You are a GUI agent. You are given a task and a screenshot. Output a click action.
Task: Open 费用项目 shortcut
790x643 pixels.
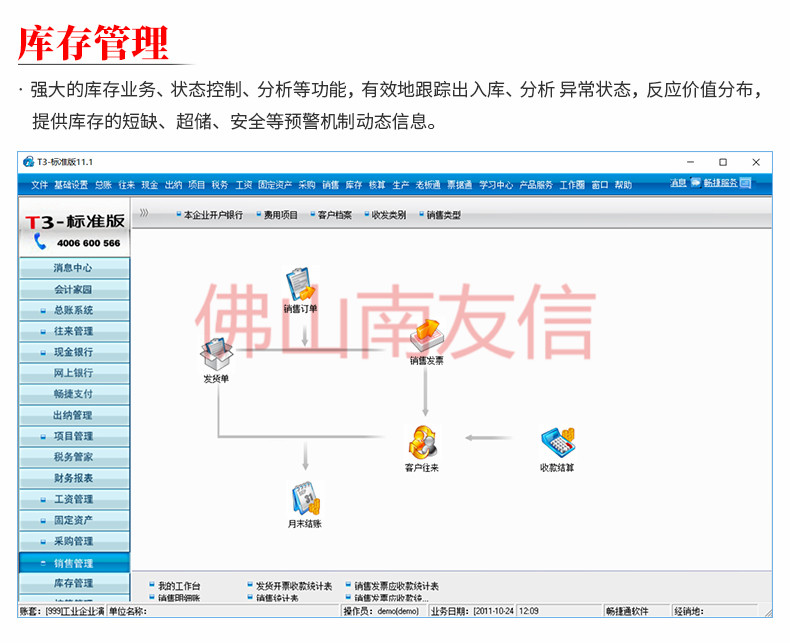tap(281, 215)
